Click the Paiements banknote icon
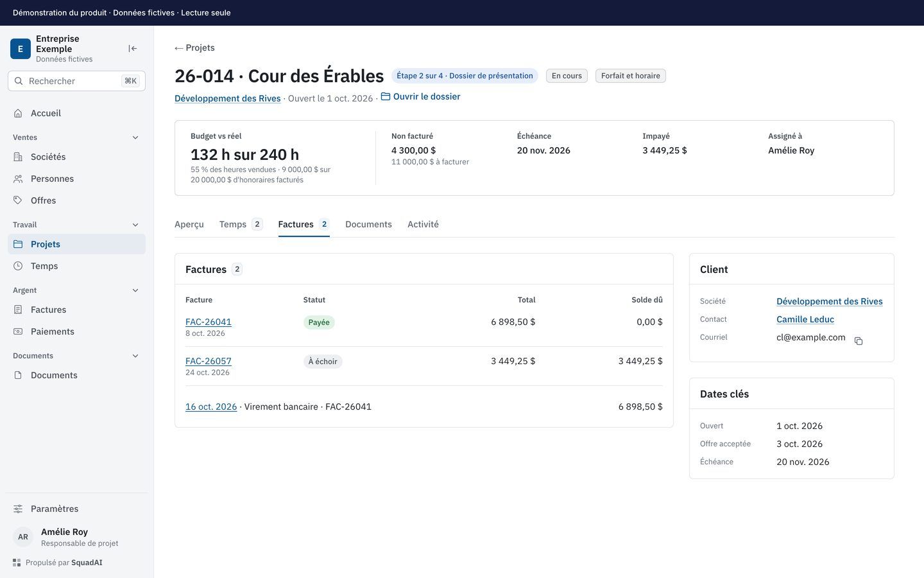 click(18, 331)
